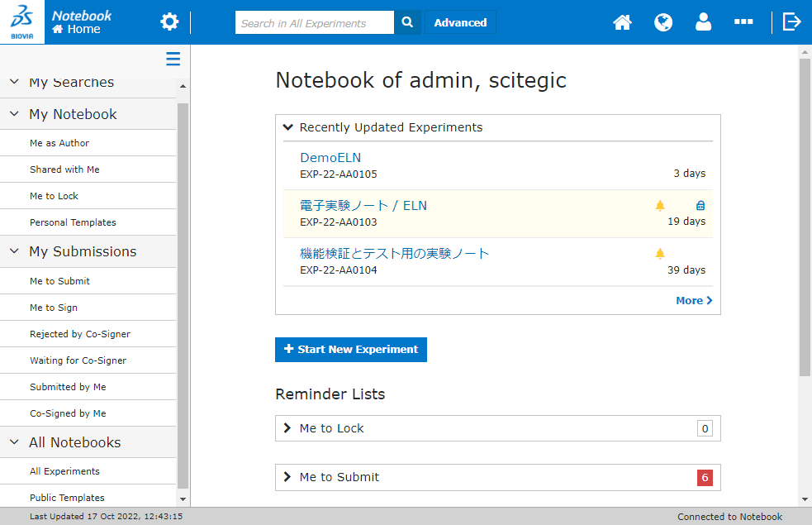Click lock icon on EXP-22-AA0103 row
The height and width of the screenshot is (525, 812).
[x=700, y=206]
